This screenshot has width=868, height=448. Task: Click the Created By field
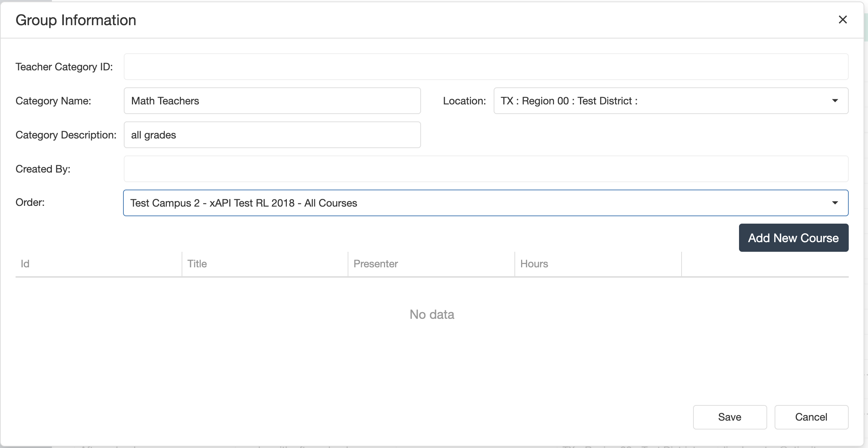(x=486, y=169)
